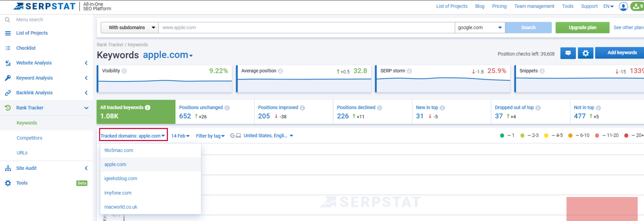Open Keywords under Rank Tracker

tap(27, 123)
